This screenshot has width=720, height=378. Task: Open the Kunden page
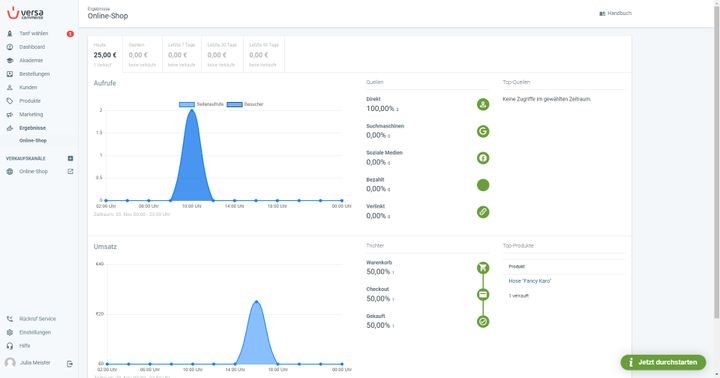tap(28, 87)
